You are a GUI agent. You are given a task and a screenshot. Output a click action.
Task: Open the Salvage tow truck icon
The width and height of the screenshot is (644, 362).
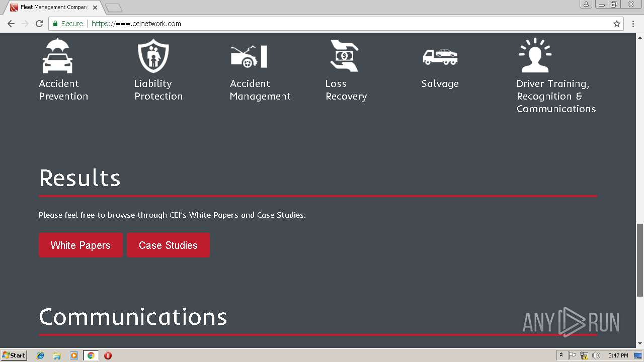440,57
